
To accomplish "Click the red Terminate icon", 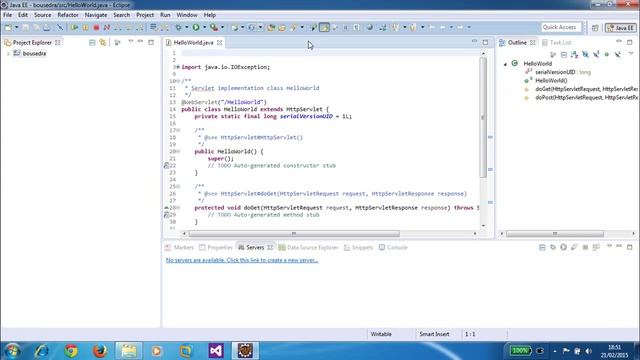I will pyautogui.click(x=96, y=27).
